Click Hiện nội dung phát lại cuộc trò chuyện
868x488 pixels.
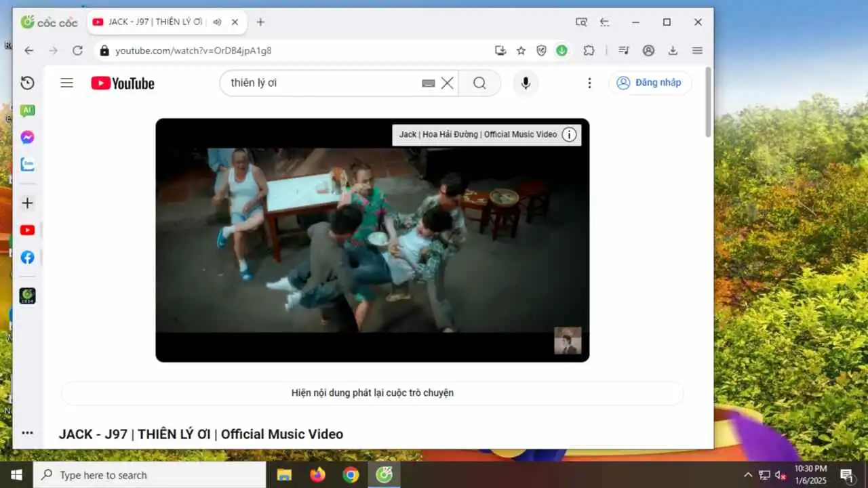coord(372,393)
